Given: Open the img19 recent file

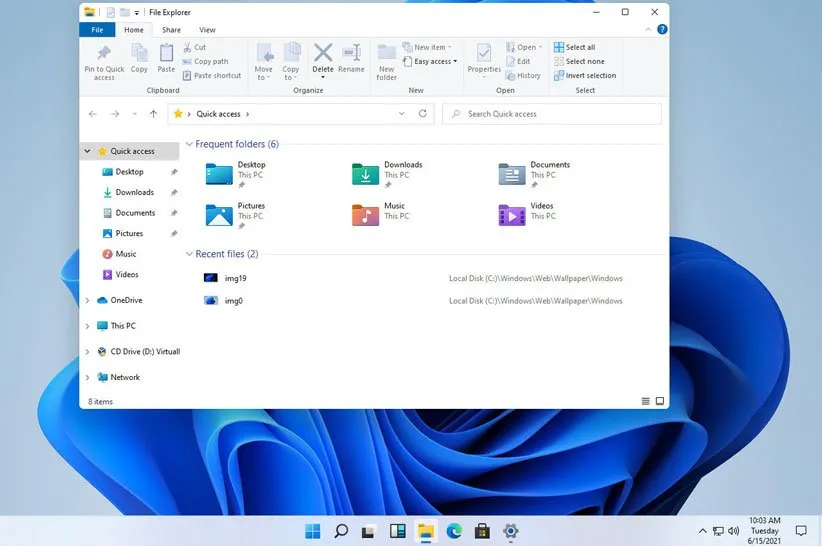Looking at the screenshot, I should (234, 278).
